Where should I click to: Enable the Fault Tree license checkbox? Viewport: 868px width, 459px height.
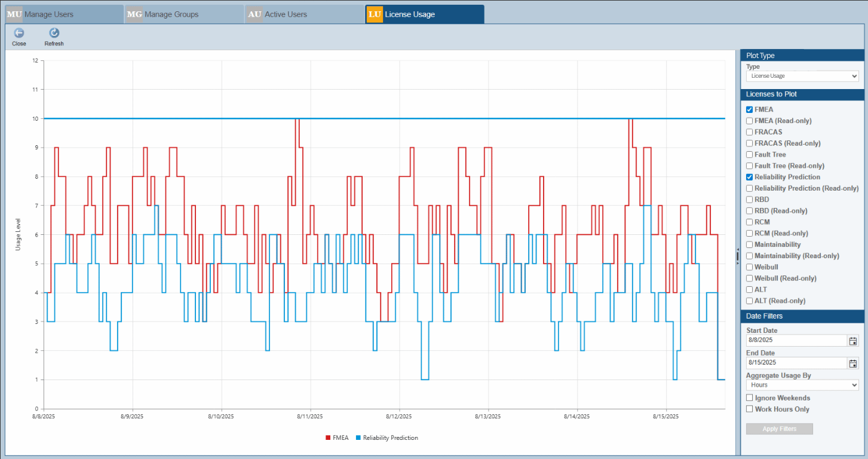[x=750, y=155]
